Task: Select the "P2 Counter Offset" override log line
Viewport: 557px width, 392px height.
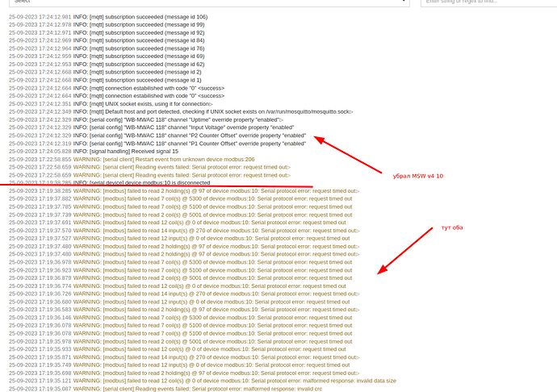Action: (x=157, y=136)
